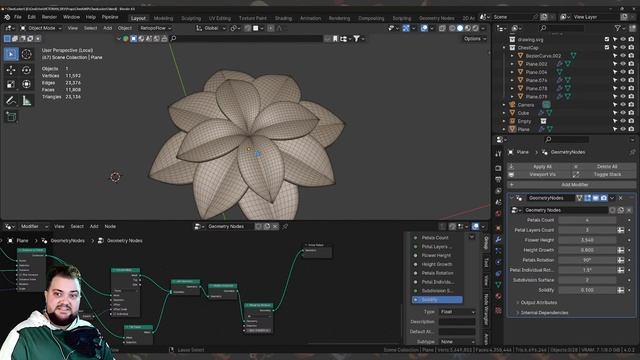Toggle X-ray in viewport header
This screenshot has width=640, height=360.
pos(442,28)
